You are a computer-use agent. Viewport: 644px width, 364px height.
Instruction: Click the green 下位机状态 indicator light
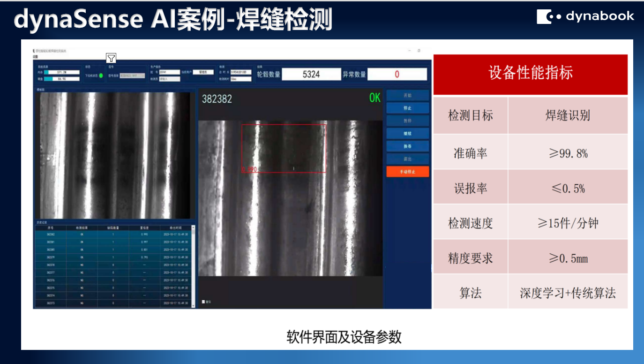(x=101, y=76)
